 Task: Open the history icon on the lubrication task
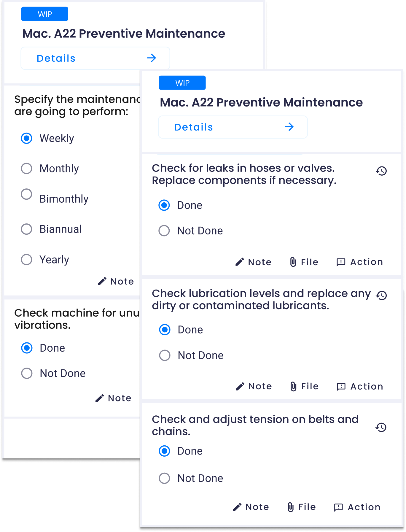click(380, 295)
